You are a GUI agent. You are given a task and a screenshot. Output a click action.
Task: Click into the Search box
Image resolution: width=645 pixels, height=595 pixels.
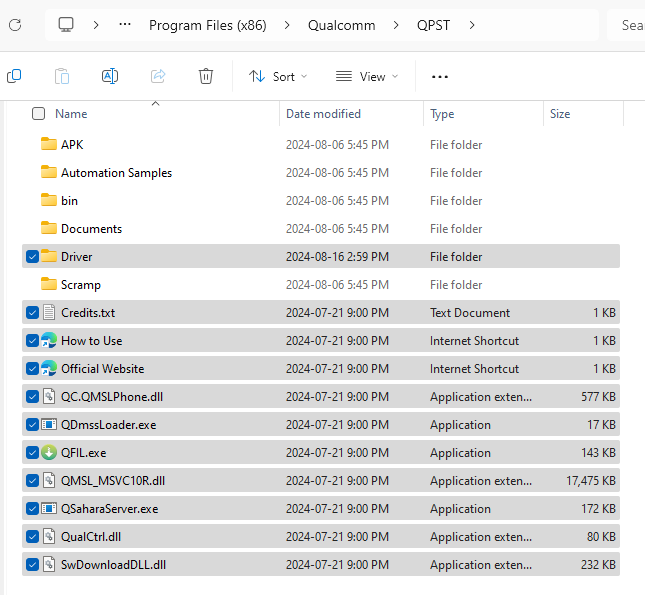click(627, 25)
